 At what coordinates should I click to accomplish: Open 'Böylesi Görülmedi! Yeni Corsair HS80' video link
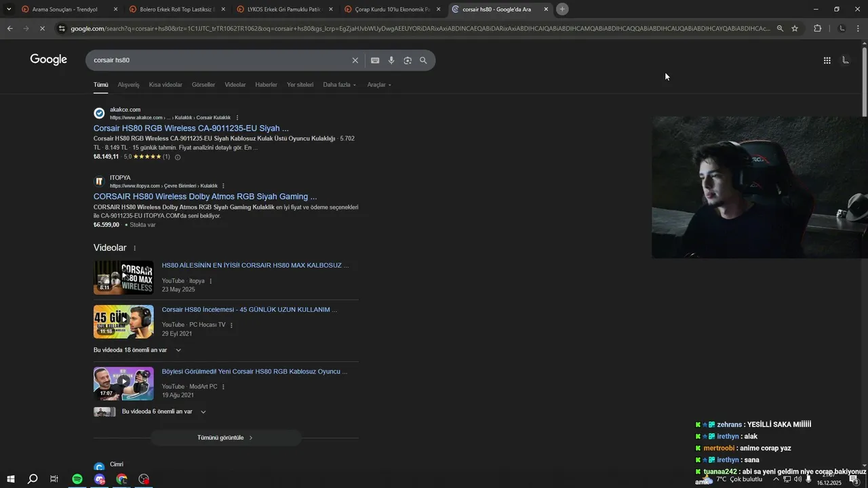254,371
